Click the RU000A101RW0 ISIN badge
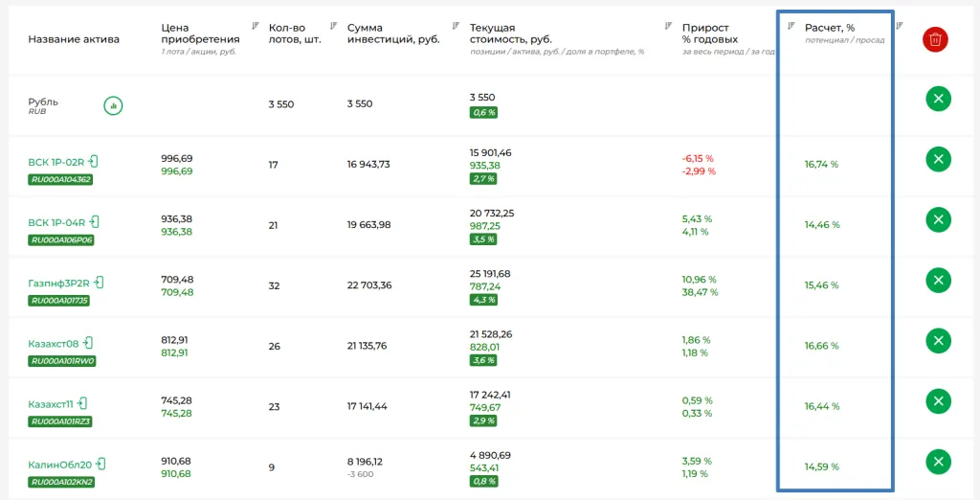This screenshot has height=500, width=980. [62, 361]
